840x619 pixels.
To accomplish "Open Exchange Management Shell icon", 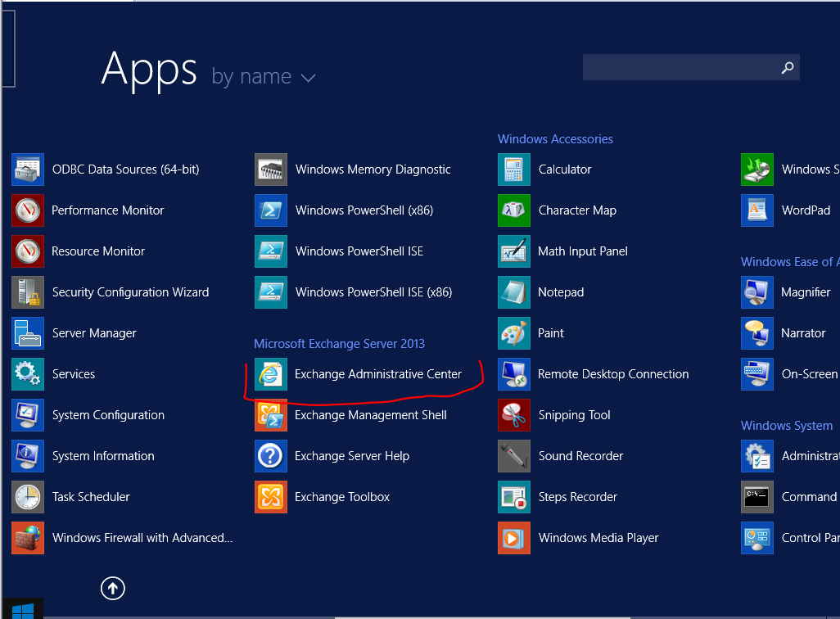I will click(x=271, y=415).
